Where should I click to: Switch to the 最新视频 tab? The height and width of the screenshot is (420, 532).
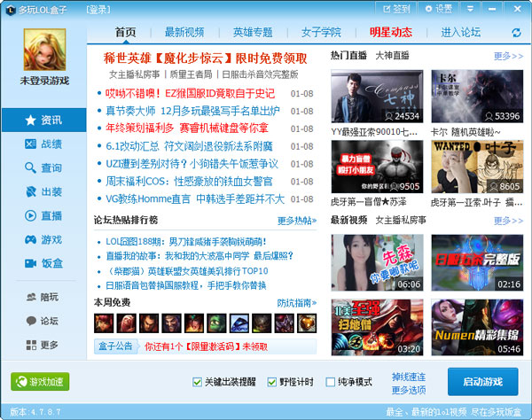click(184, 32)
